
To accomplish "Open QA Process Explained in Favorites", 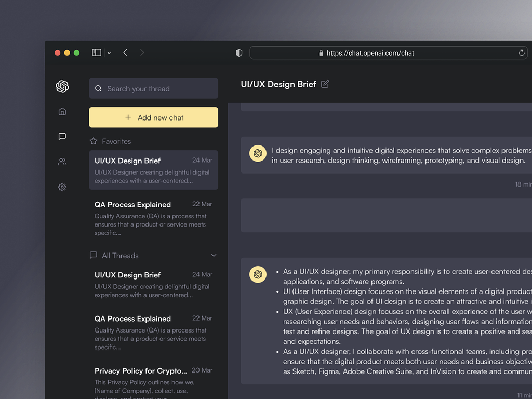I will coord(154,218).
